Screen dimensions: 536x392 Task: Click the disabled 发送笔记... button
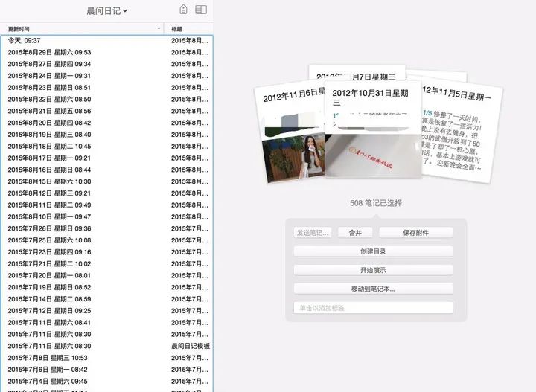(313, 233)
